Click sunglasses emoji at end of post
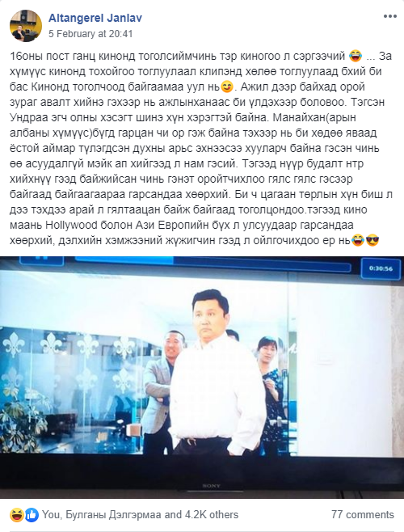Screen dimensions: 404x532 372,241
